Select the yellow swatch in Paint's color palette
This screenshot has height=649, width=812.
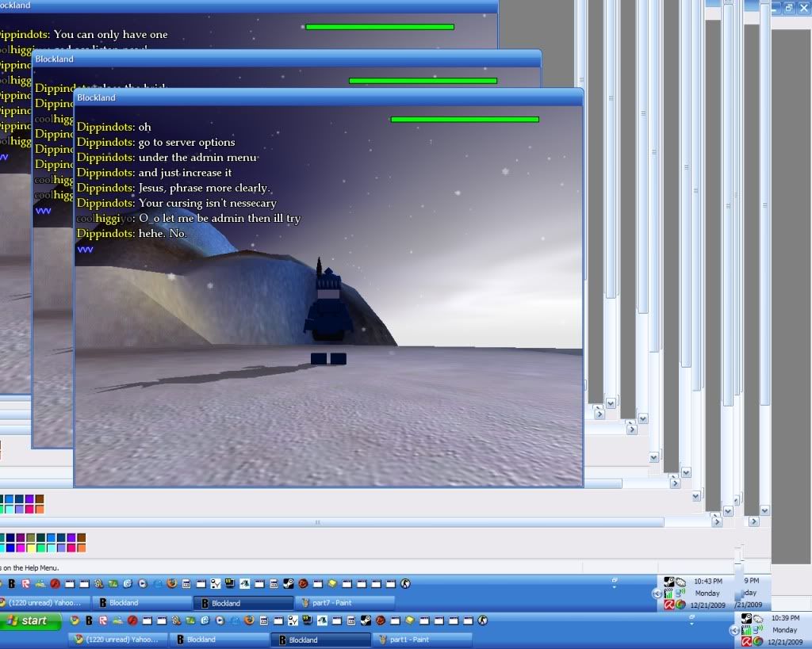(x=31, y=548)
